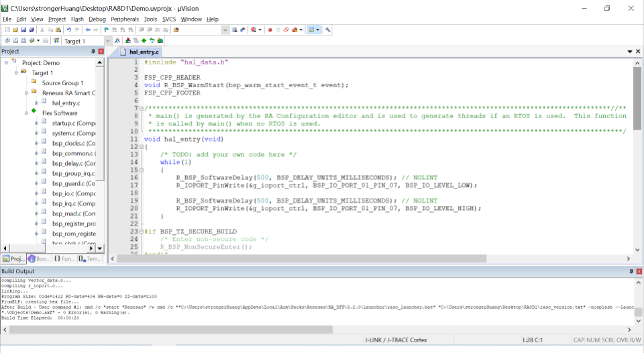The image size is (644, 353).
Task: Open the Target 1 selection dropdown
Action: click(108, 41)
